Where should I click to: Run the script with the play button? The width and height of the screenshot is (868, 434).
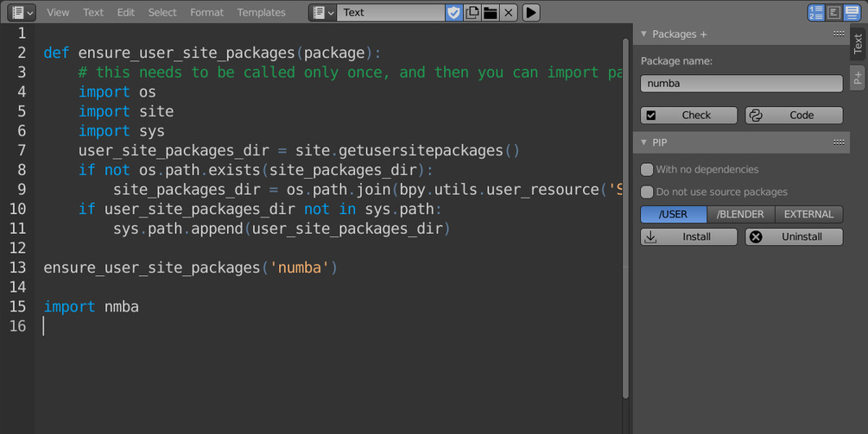pos(531,13)
